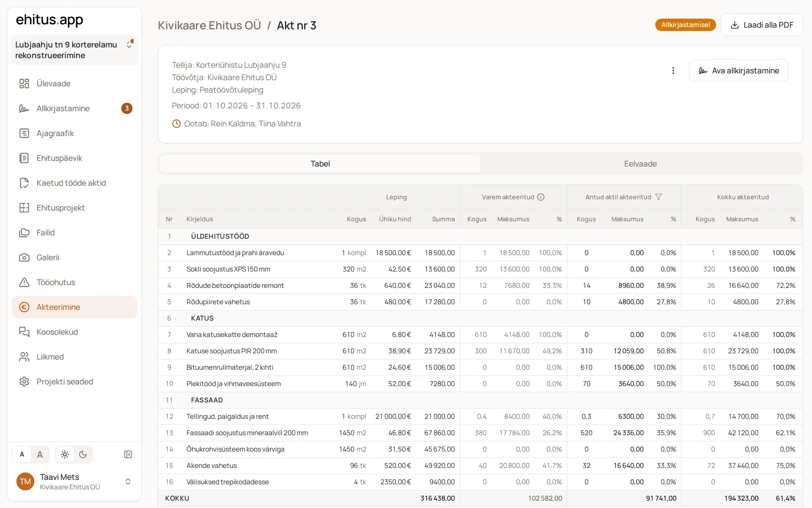Click the total 316 438,00 in KOKKU row

(438, 498)
